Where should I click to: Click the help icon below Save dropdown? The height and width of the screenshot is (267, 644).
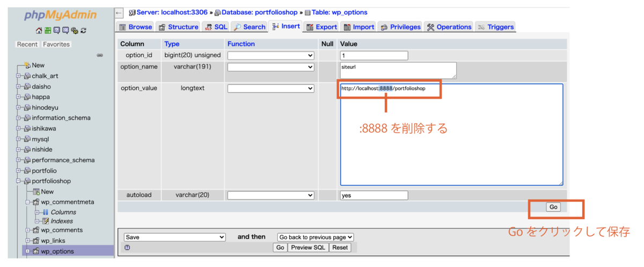[127, 248]
